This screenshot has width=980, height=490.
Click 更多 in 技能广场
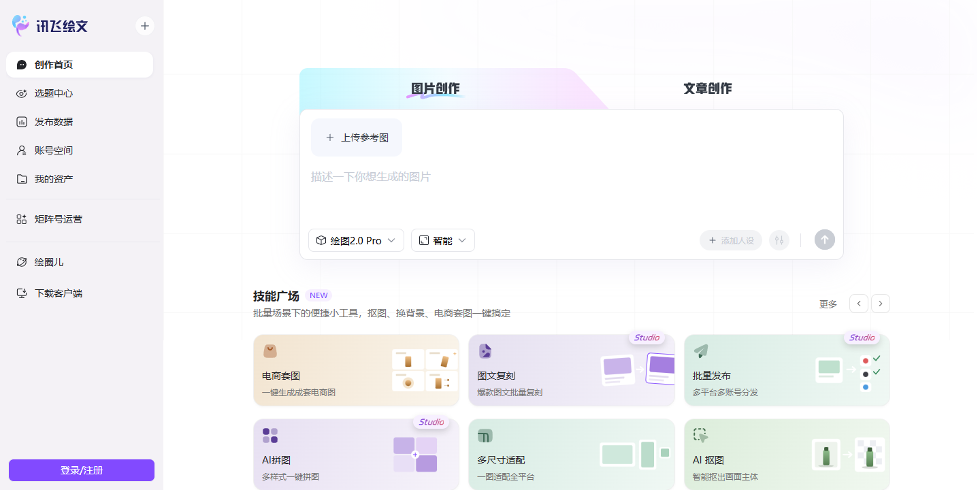[828, 304]
